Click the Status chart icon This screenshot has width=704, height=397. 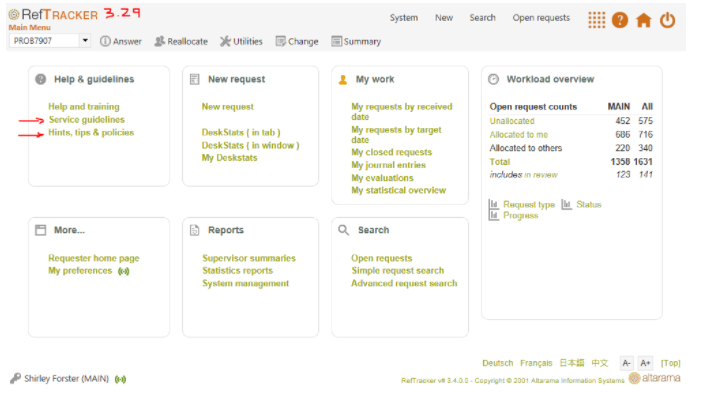click(x=567, y=204)
